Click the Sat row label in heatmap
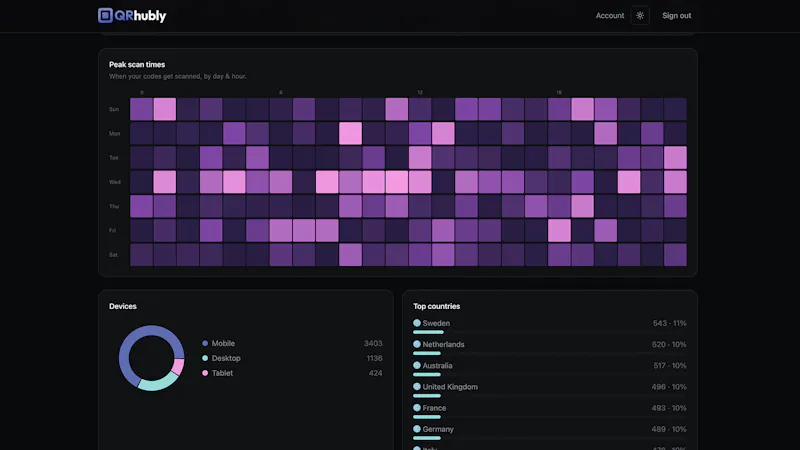The width and height of the screenshot is (800, 450). (x=113, y=255)
